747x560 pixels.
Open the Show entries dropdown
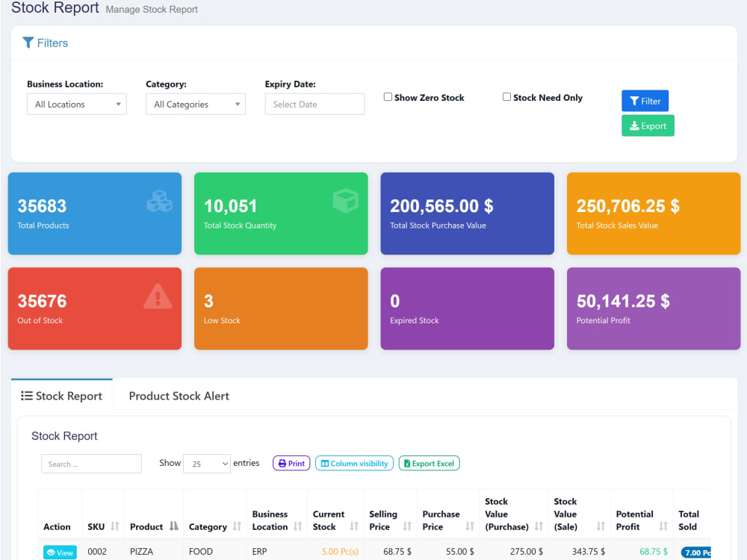point(207,464)
